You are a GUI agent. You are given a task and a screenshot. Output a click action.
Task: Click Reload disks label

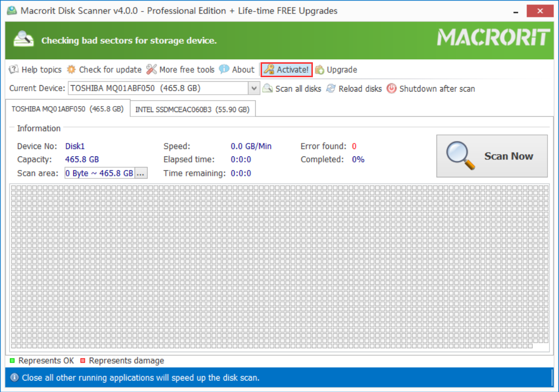[x=360, y=89]
